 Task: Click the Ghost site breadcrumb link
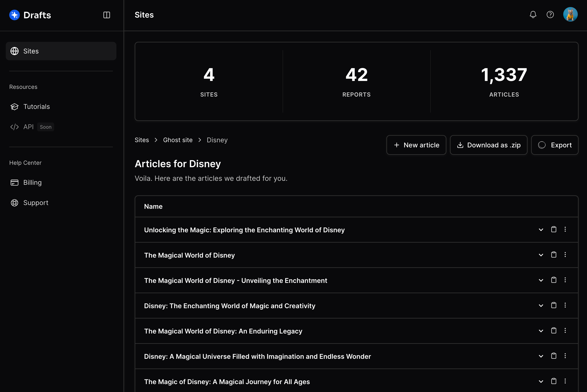point(178,140)
